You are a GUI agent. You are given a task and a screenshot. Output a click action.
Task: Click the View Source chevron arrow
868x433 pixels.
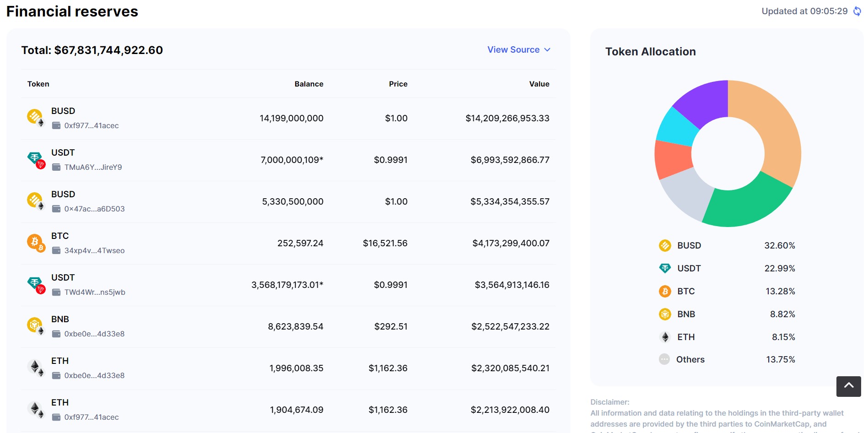pyautogui.click(x=548, y=50)
